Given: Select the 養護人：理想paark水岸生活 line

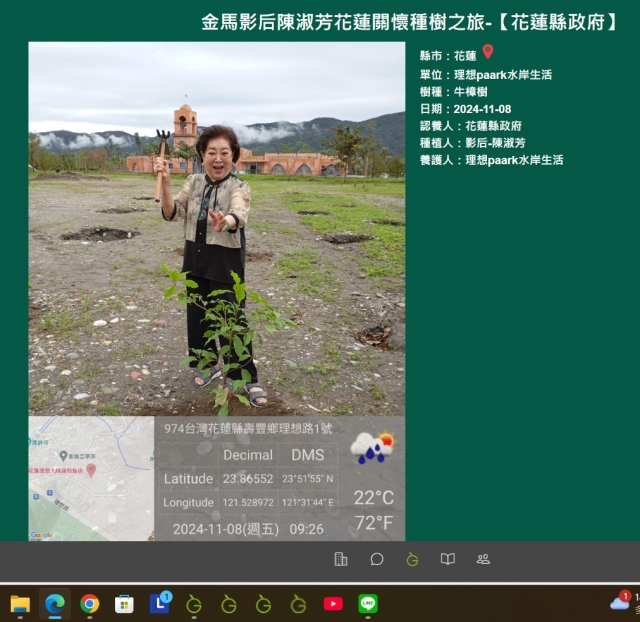Looking at the screenshot, I should tap(491, 160).
